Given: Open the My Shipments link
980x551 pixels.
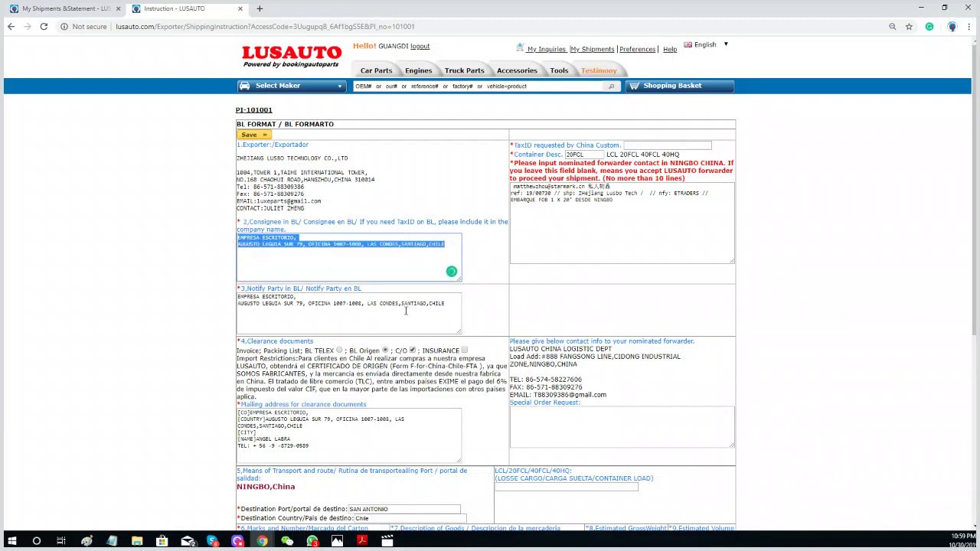Looking at the screenshot, I should [592, 49].
